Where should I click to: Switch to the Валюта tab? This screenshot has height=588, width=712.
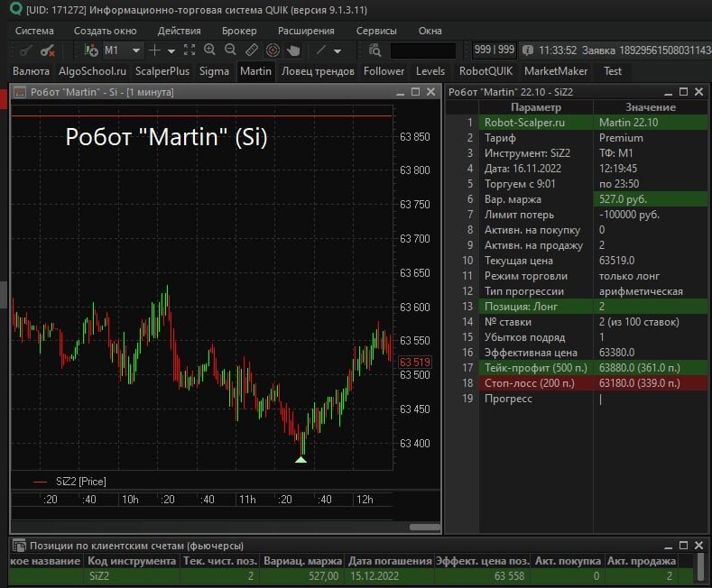pos(31,71)
